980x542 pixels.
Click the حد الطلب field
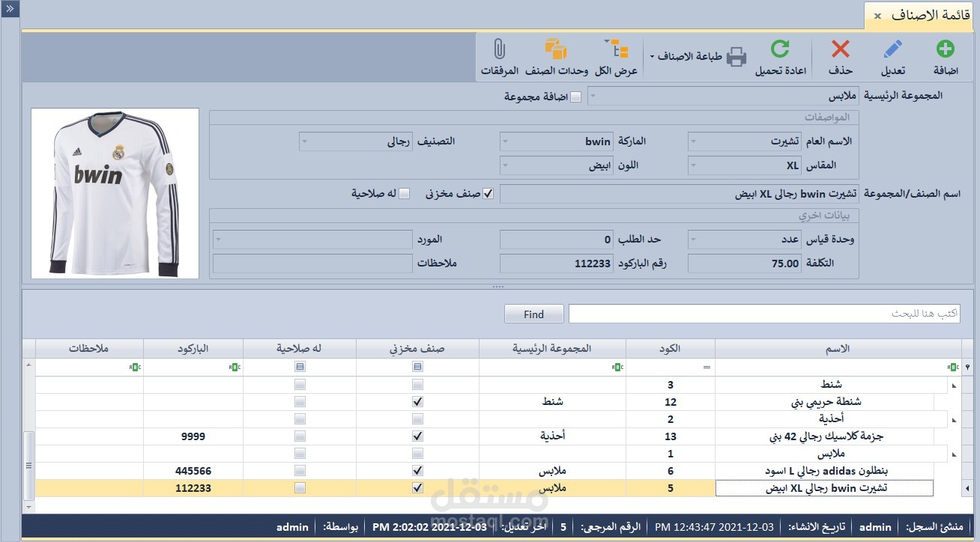pyautogui.click(x=558, y=240)
